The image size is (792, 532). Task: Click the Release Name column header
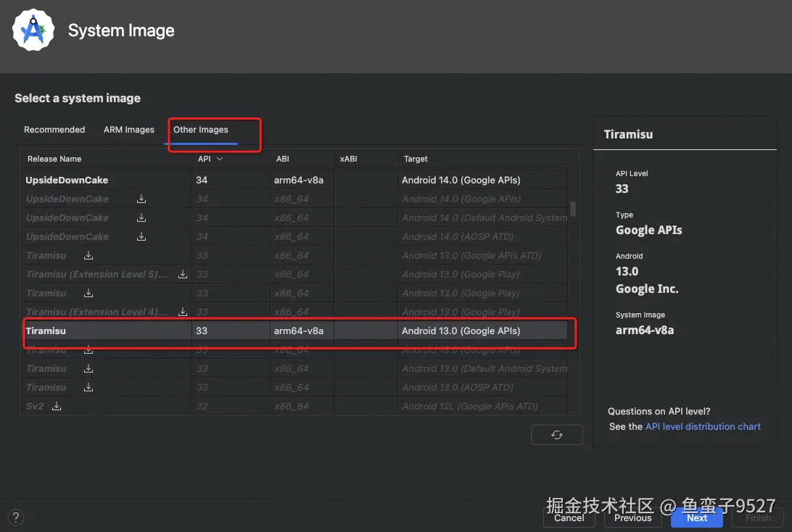pos(54,159)
